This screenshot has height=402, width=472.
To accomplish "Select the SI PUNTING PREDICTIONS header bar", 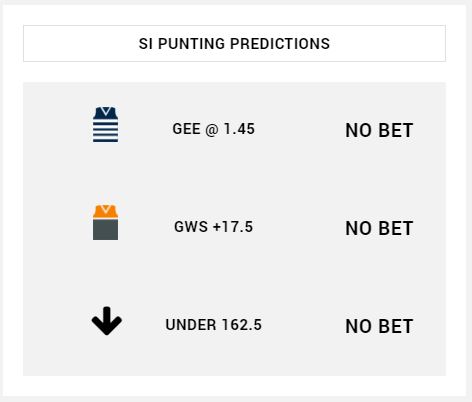I will click(x=234, y=43).
